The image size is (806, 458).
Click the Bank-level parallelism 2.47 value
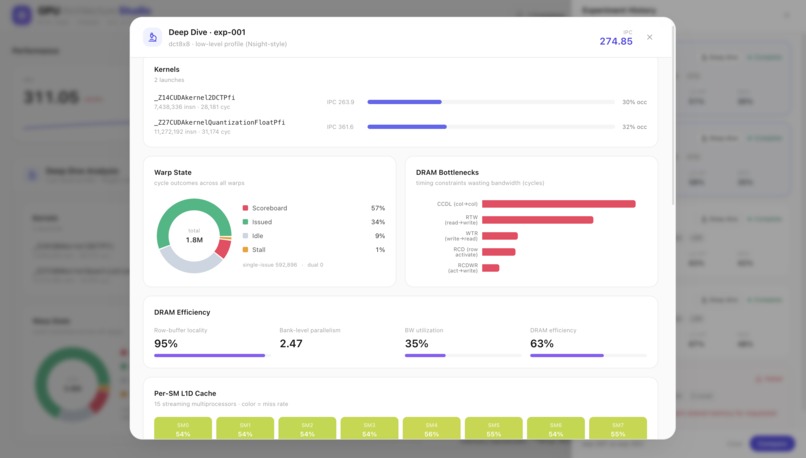coord(291,343)
